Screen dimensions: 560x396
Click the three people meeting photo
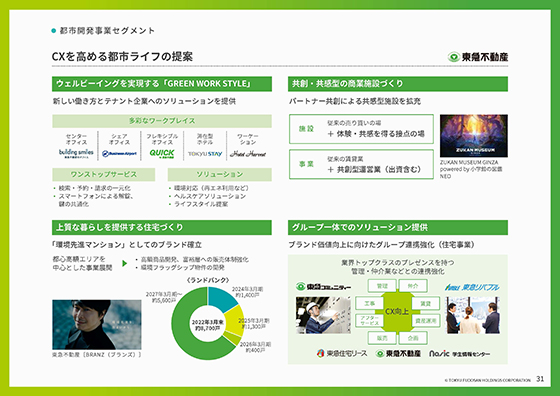(x=473, y=315)
